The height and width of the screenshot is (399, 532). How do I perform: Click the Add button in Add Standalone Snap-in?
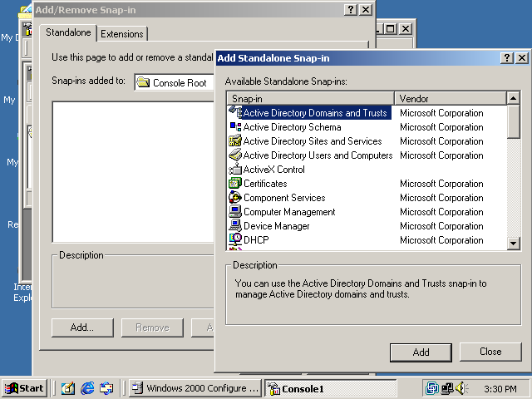pyautogui.click(x=421, y=352)
